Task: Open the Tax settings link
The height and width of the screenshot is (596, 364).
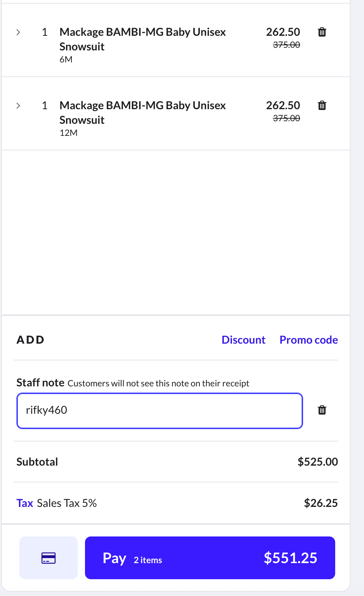Action: click(x=25, y=503)
